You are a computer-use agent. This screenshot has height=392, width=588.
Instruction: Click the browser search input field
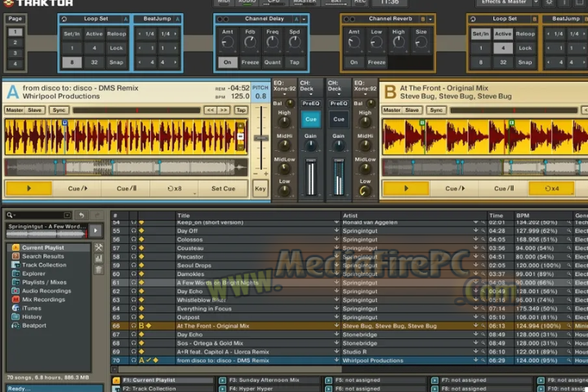(39, 215)
